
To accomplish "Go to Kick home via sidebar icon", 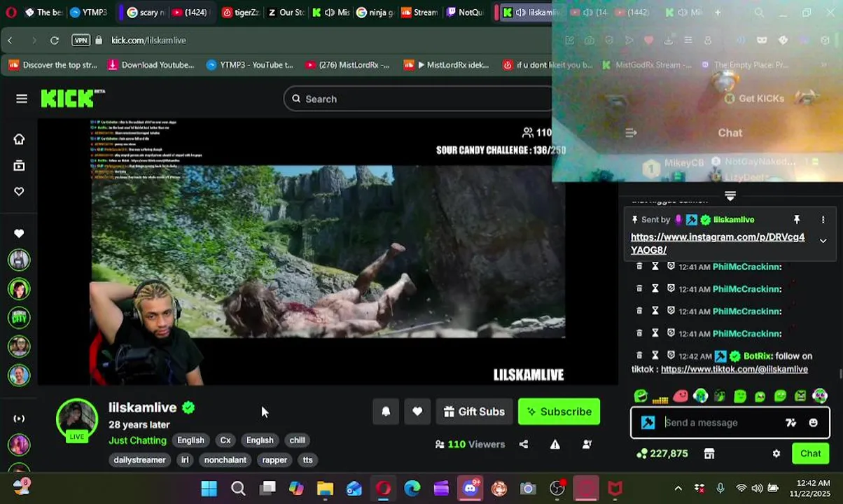I will click(x=19, y=139).
